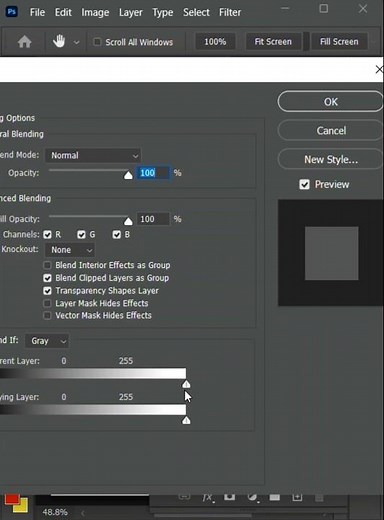Screen dimensions: 384x520
Task: Open the Edit menu
Action: point(63,12)
